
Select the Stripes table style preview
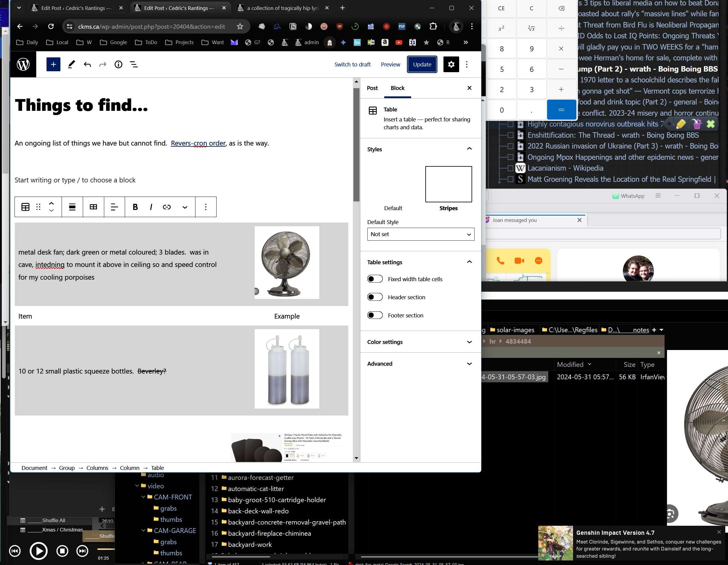point(448,184)
